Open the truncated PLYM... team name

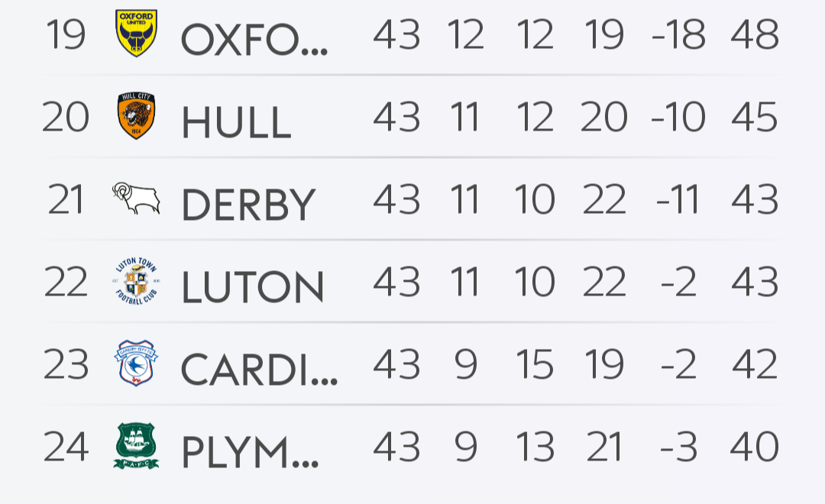(x=250, y=452)
